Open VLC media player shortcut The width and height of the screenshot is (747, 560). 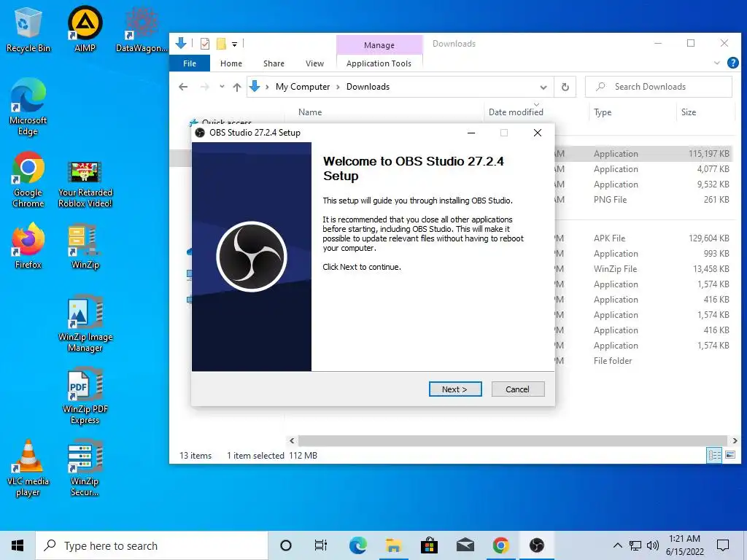click(28, 469)
